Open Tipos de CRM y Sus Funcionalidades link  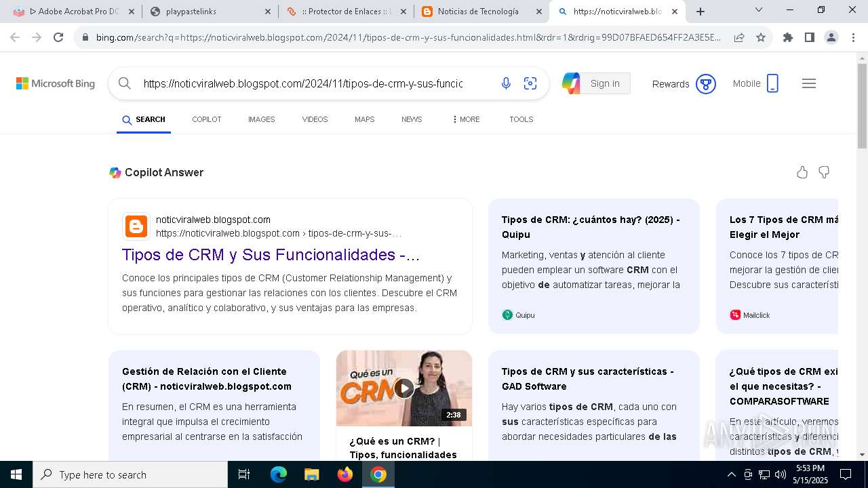271,255
